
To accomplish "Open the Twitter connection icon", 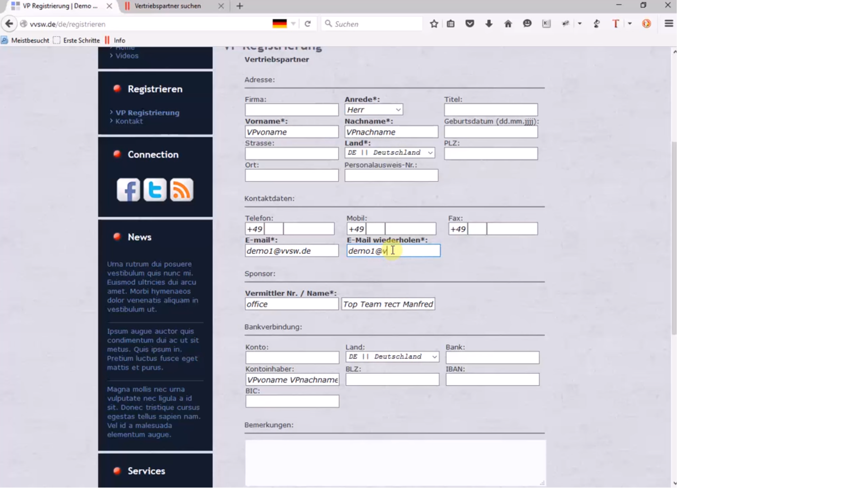I will click(155, 190).
